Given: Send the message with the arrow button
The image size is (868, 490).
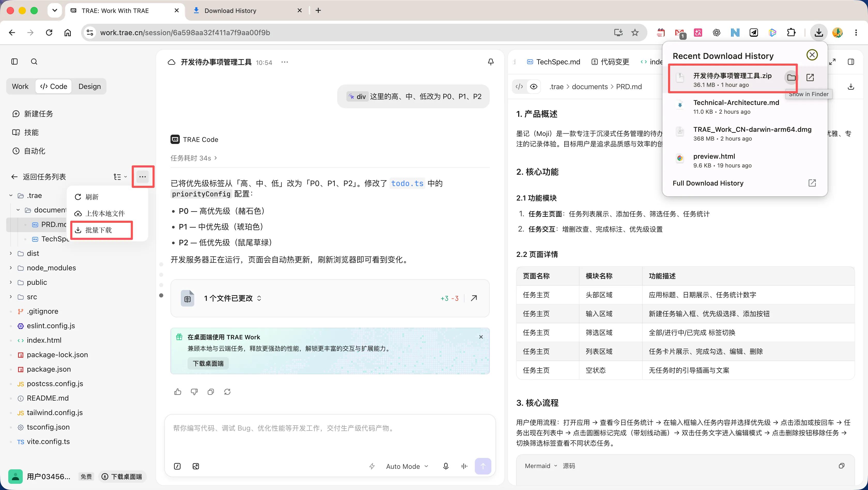Looking at the screenshot, I should point(483,466).
